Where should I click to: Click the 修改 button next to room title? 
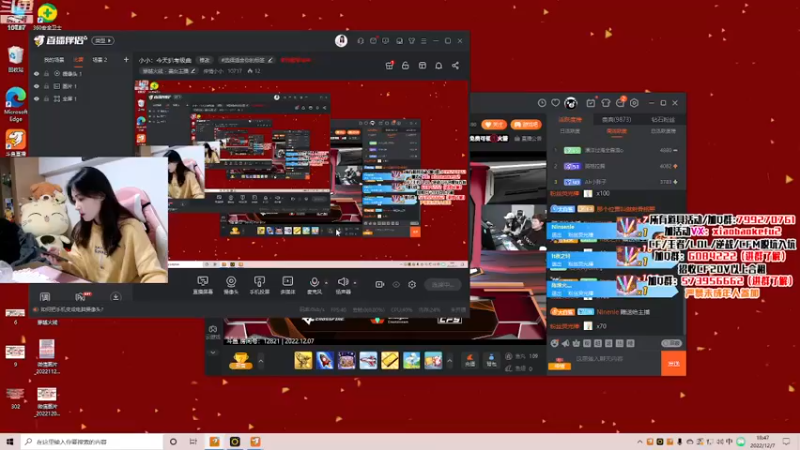205,60
